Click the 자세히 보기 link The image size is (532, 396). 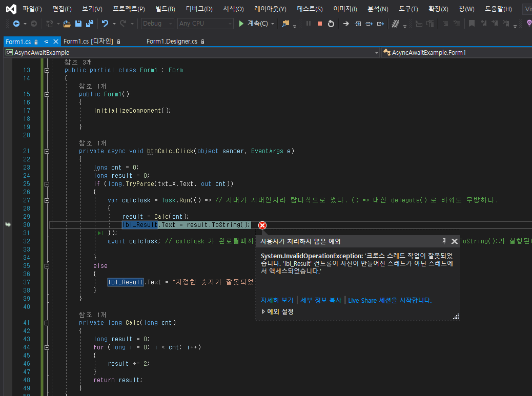tap(277, 300)
